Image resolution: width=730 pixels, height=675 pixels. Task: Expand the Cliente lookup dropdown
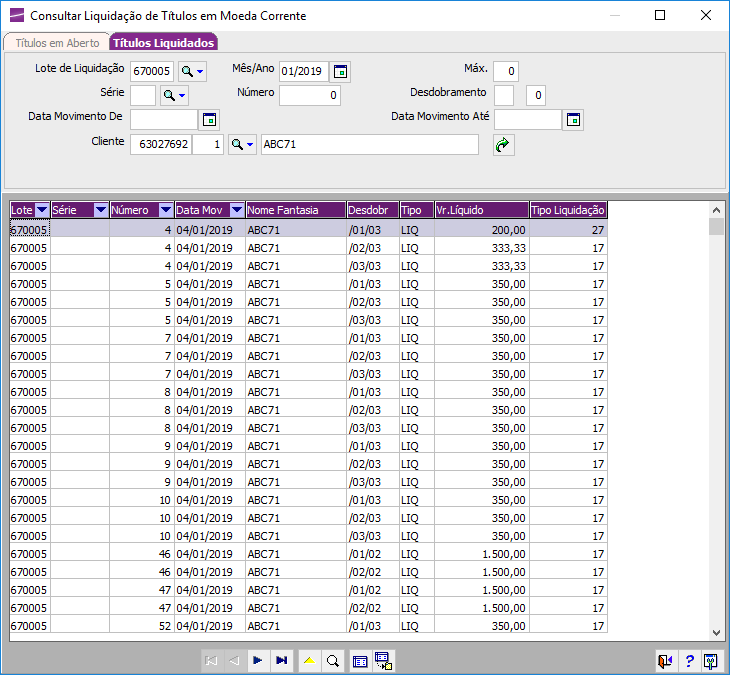pyautogui.click(x=242, y=145)
